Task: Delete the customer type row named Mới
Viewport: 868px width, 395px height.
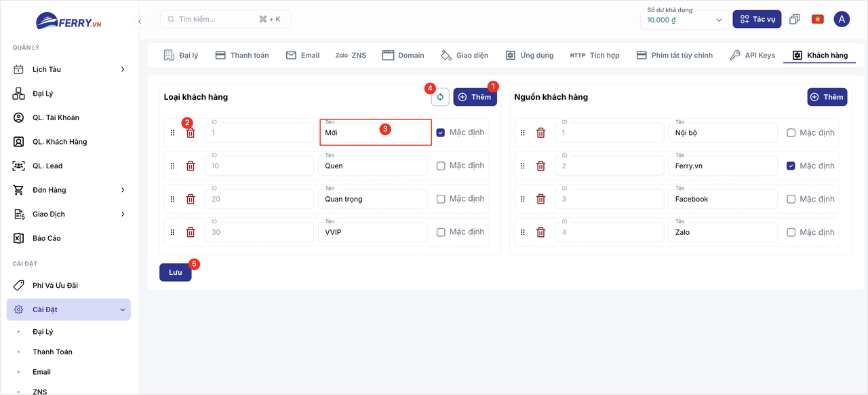Action: coord(191,133)
